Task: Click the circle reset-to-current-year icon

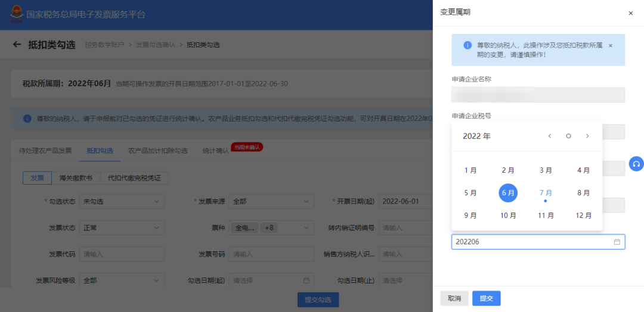Action: 568,136
